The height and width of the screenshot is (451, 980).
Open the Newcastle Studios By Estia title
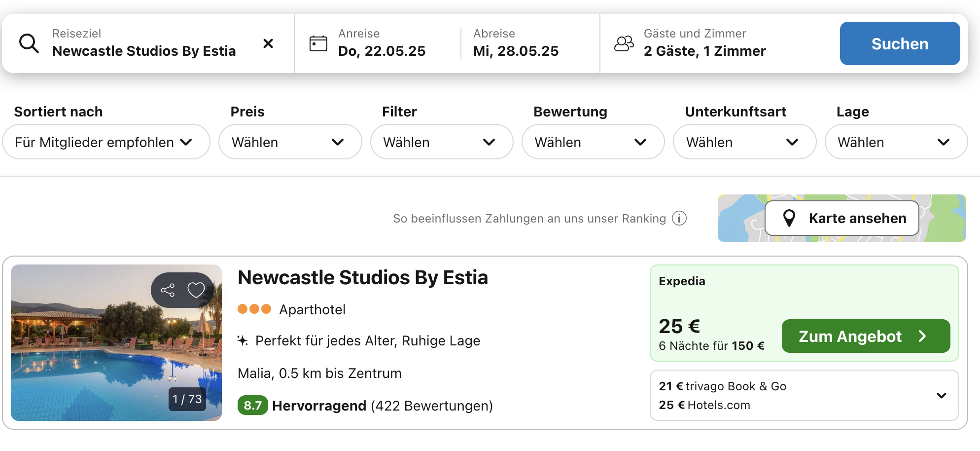pyautogui.click(x=363, y=277)
